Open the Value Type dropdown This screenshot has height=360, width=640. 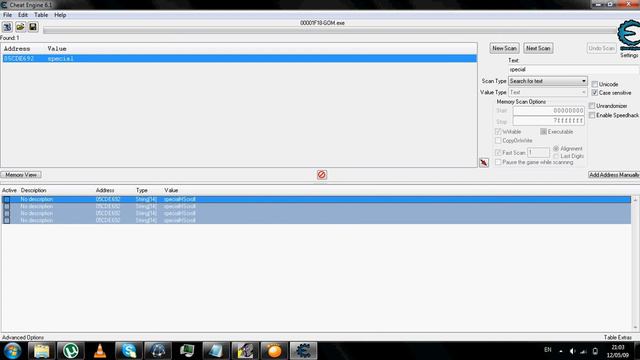[x=548, y=93]
